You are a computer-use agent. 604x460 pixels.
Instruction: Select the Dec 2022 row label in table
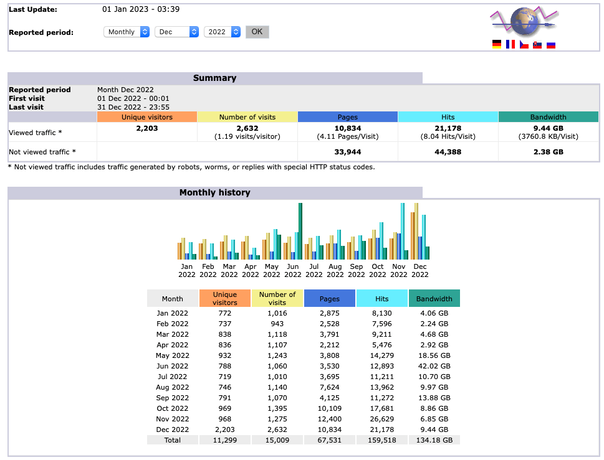pos(172,430)
